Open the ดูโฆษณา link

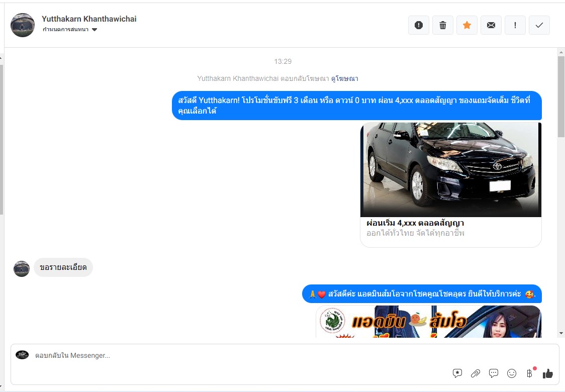(x=344, y=78)
